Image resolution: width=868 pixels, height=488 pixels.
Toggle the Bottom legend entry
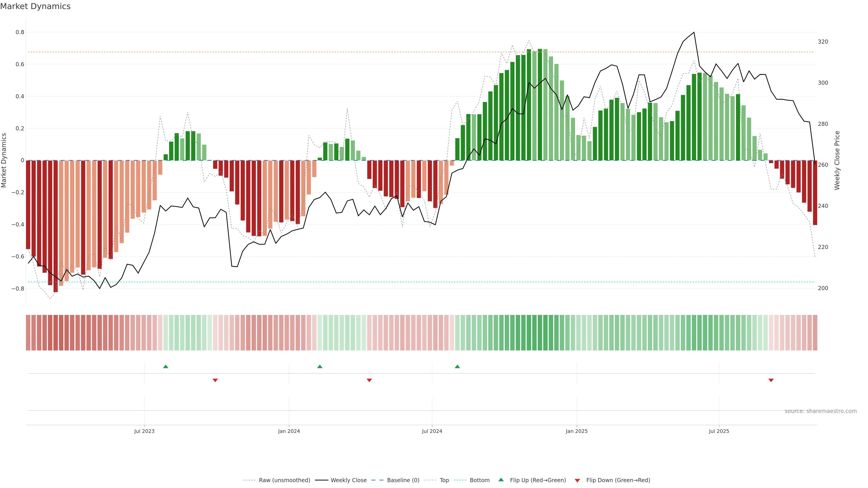[x=479, y=480]
